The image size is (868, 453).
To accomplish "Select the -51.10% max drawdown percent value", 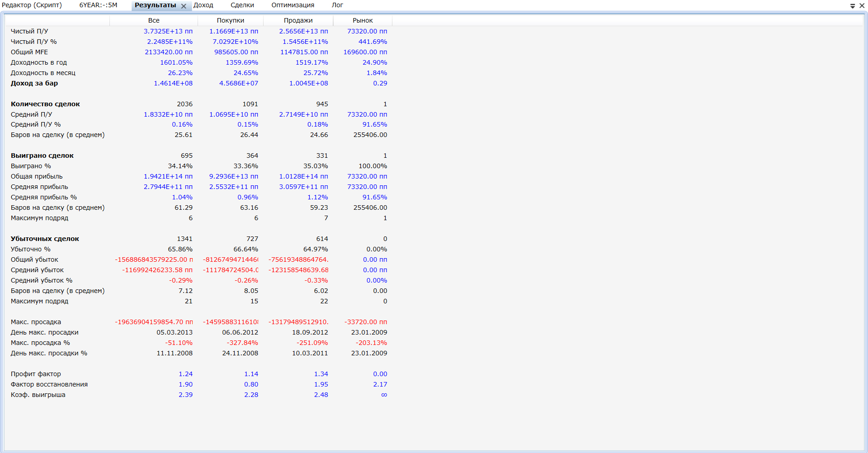I will pos(179,343).
